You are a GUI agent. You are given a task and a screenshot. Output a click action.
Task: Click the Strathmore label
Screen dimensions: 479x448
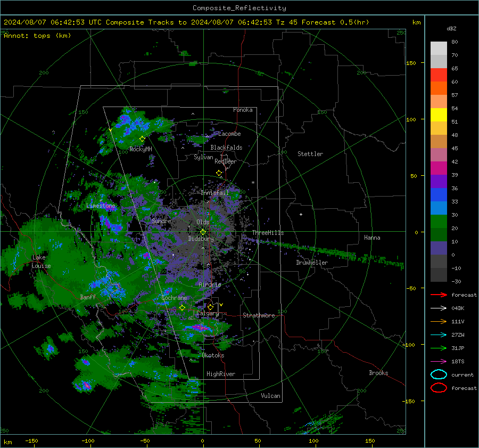coord(259,315)
